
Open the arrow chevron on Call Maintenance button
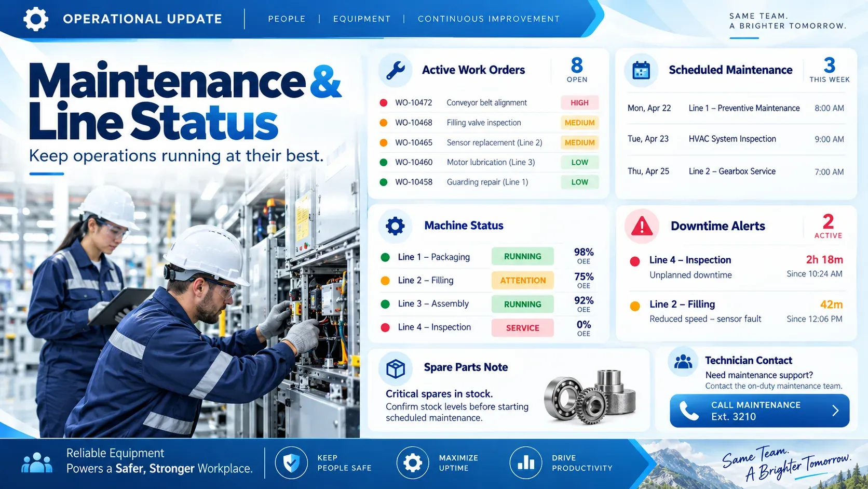pos(835,411)
